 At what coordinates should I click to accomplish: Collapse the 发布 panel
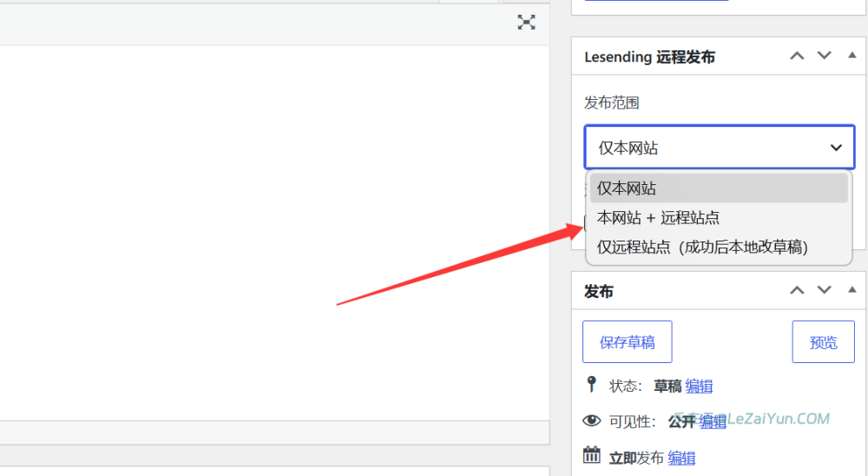tap(852, 290)
